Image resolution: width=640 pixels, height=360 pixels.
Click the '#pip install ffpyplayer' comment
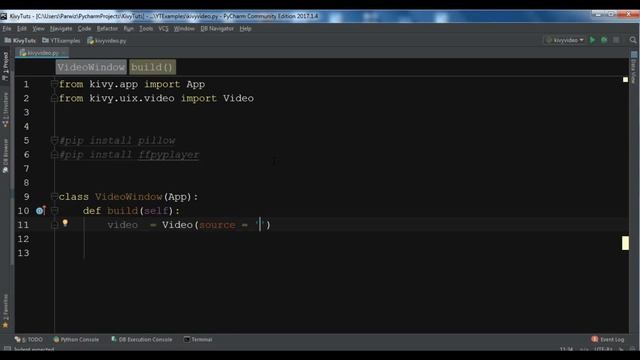pyautogui.click(x=129, y=155)
